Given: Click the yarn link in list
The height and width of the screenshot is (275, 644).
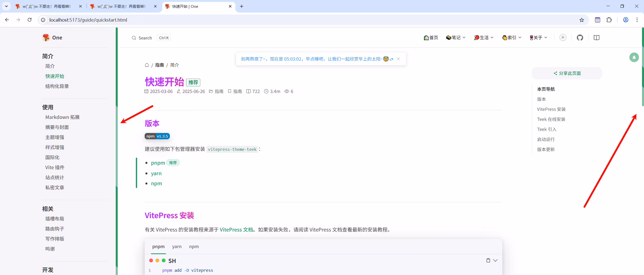Looking at the screenshot, I should click(x=156, y=173).
